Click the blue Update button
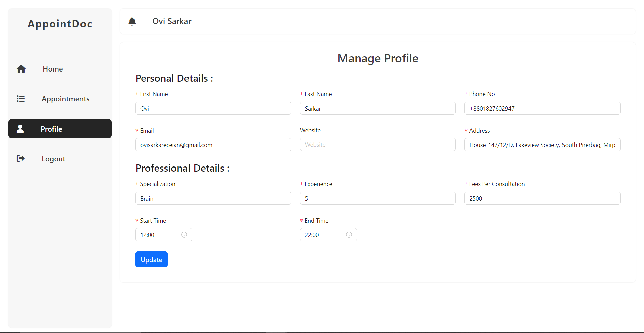Image resolution: width=644 pixels, height=333 pixels. [151, 259]
